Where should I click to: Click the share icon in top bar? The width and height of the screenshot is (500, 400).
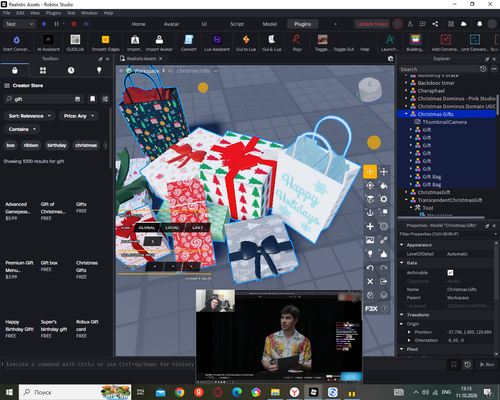[x=435, y=24]
